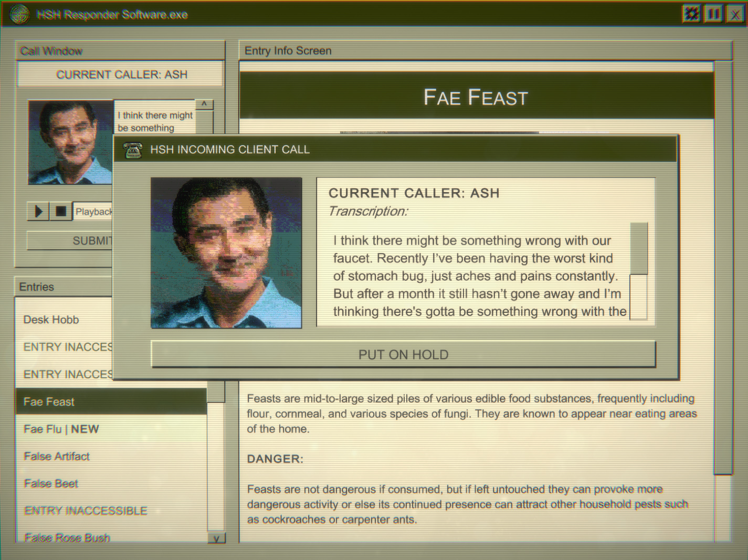The height and width of the screenshot is (560, 748).
Task: Click the Entries panel header
Action: tap(64, 287)
